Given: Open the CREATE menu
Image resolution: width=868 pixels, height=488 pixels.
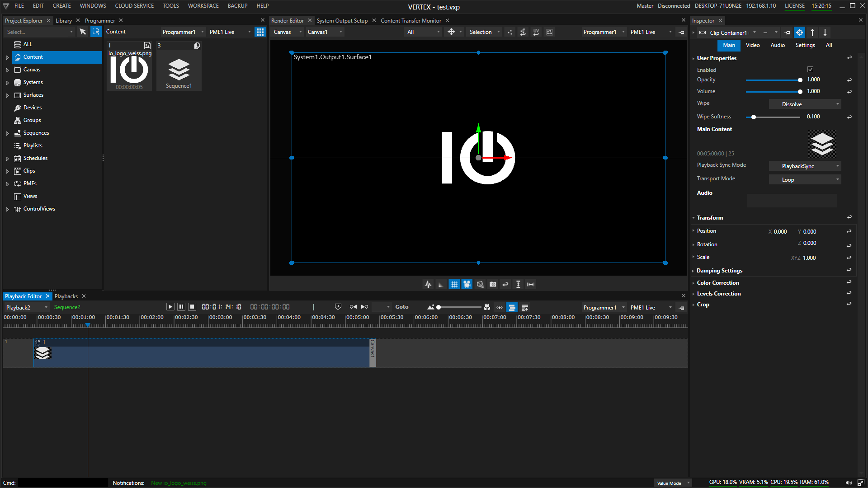Looking at the screenshot, I should pos(61,6).
